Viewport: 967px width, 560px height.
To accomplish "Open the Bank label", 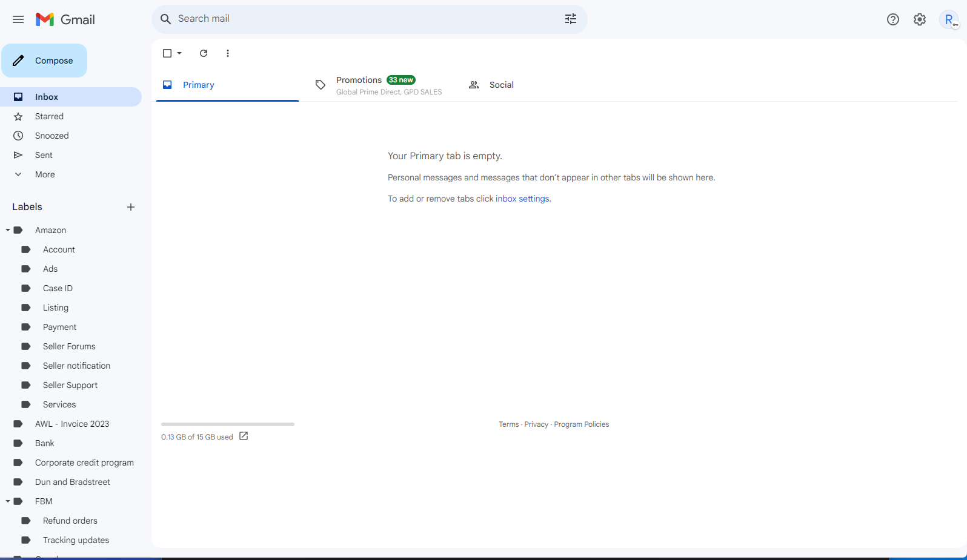I will point(45,443).
